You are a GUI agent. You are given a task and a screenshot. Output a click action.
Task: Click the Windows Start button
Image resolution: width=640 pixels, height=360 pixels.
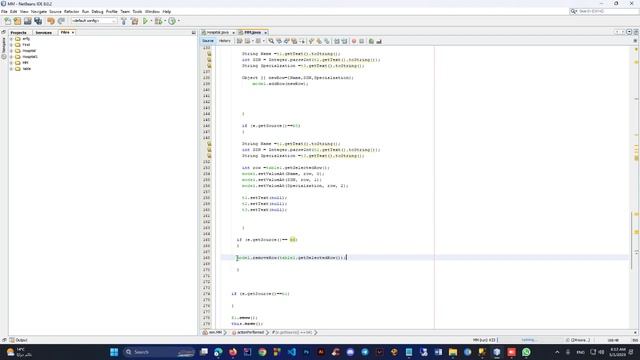(114, 352)
